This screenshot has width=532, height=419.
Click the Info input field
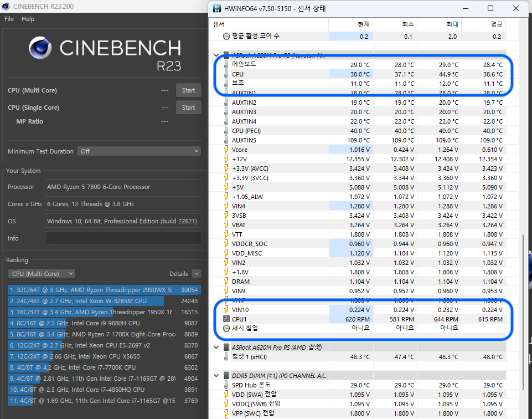pos(123,238)
